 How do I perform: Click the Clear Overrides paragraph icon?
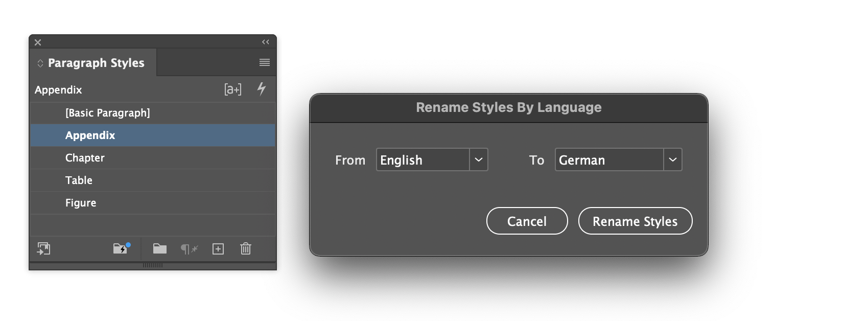[x=189, y=249]
